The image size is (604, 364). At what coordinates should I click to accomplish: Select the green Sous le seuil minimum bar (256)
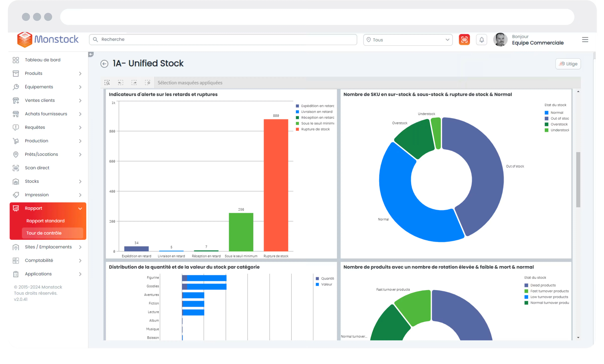point(241,232)
